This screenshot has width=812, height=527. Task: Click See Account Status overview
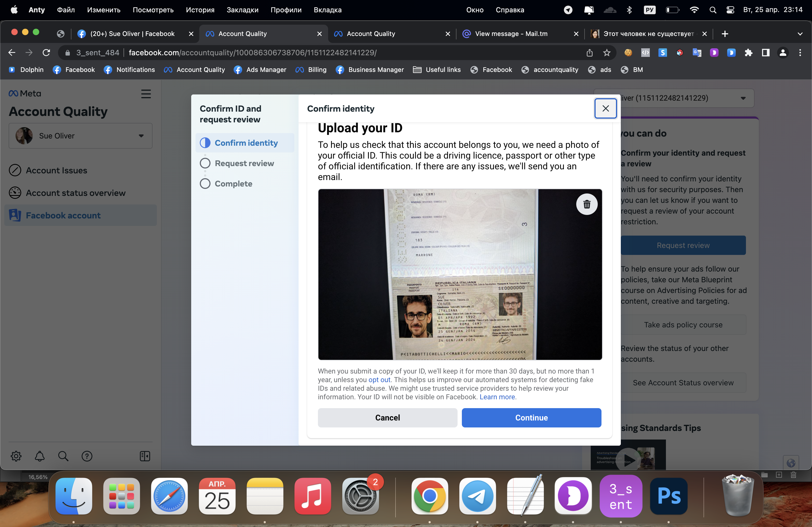coord(683,382)
